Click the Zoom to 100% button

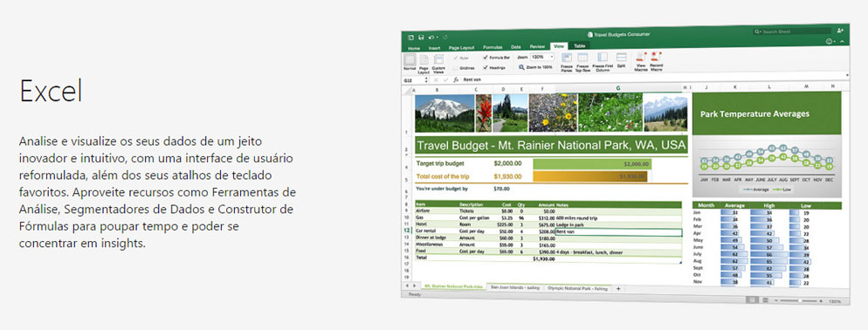pos(536,67)
